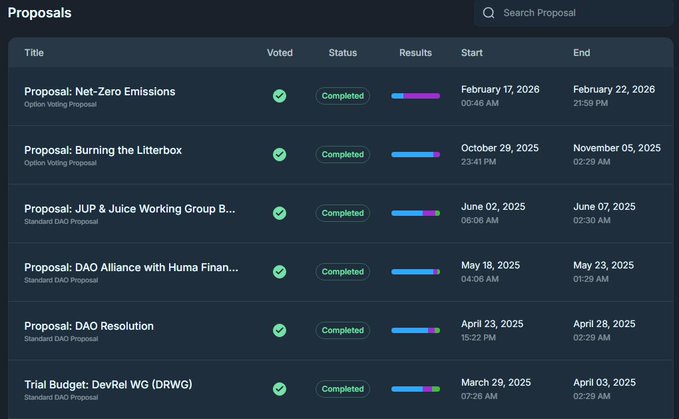Open Proposal: JUP & Juice Working Group

tap(130, 209)
